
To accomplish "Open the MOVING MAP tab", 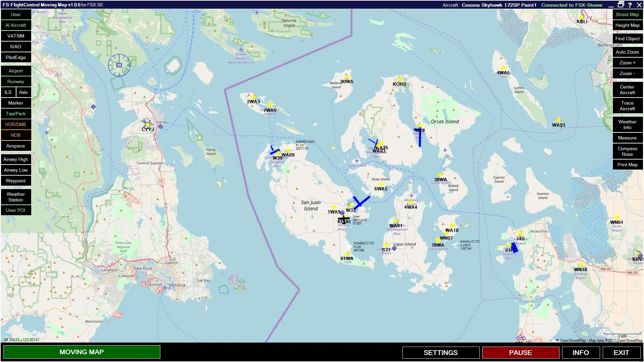I will click(82, 352).
